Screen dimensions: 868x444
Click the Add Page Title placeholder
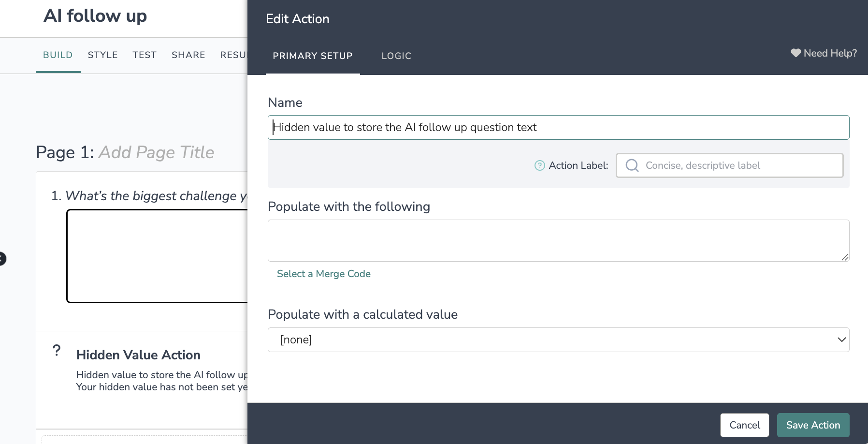pyautogui.click(x=156, y=152)
